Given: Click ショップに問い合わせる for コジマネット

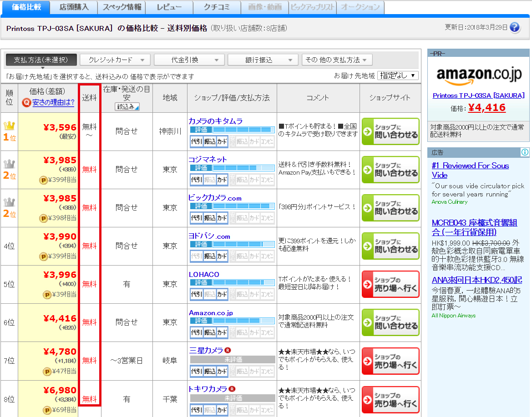Looking at the screenshot, I should click(390, 170).
